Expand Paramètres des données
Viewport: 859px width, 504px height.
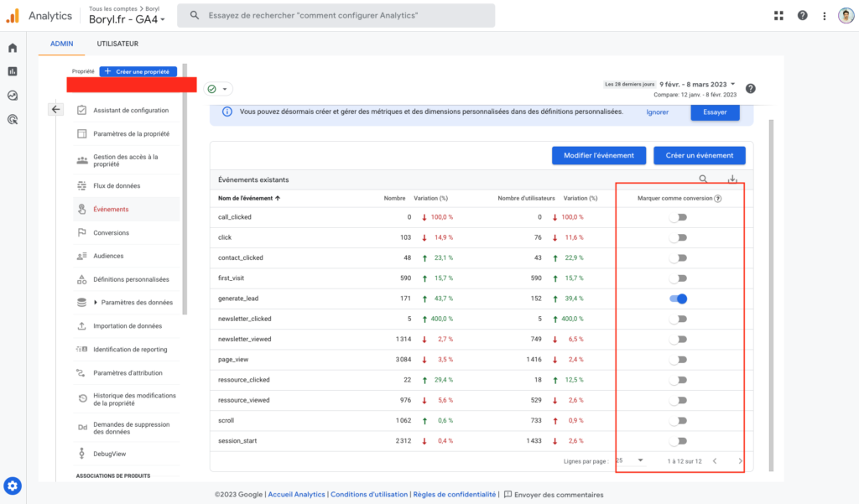pyautogui.click(x=96, y=303)
